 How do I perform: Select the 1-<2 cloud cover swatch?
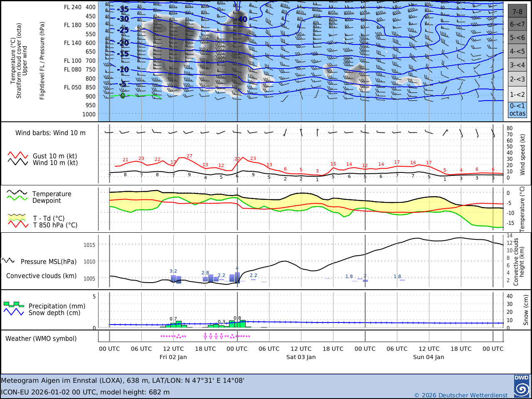point(517,94)
